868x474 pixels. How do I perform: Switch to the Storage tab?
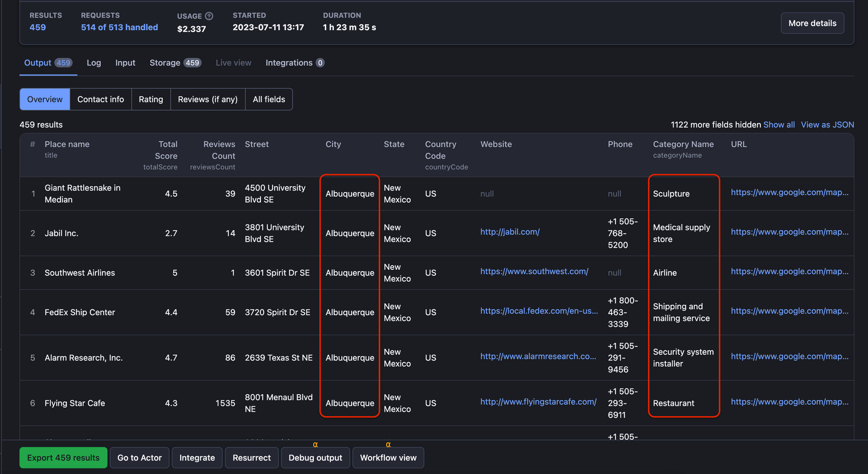tap(175, 63)
